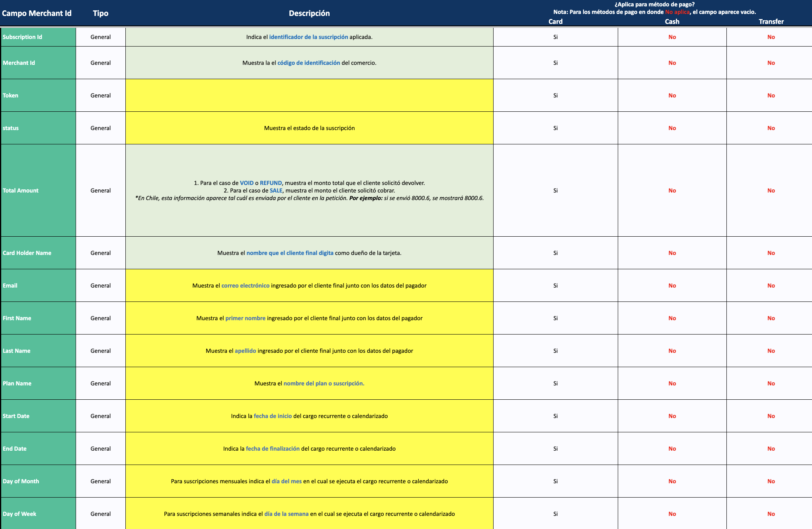Viewport: 812px width, 529px height.
Task: Click the VOID link in Total Amount description
Action: coord(246,183)
